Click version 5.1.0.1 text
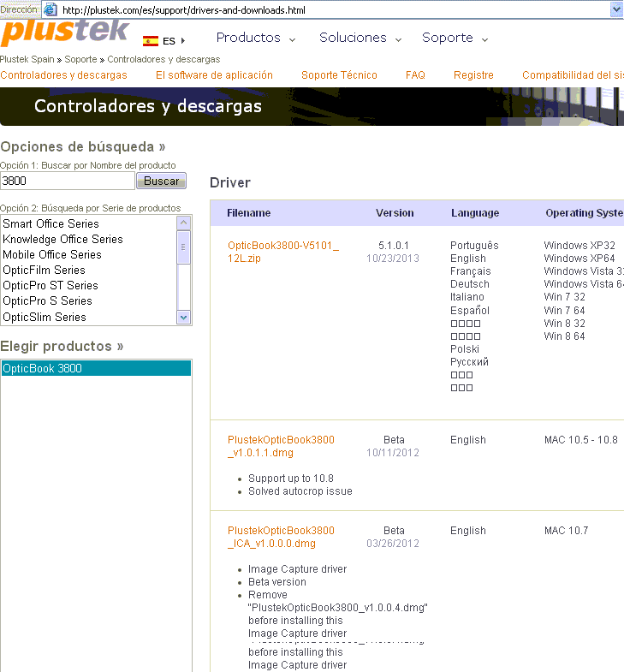624x672 pixels. [394, 246]
